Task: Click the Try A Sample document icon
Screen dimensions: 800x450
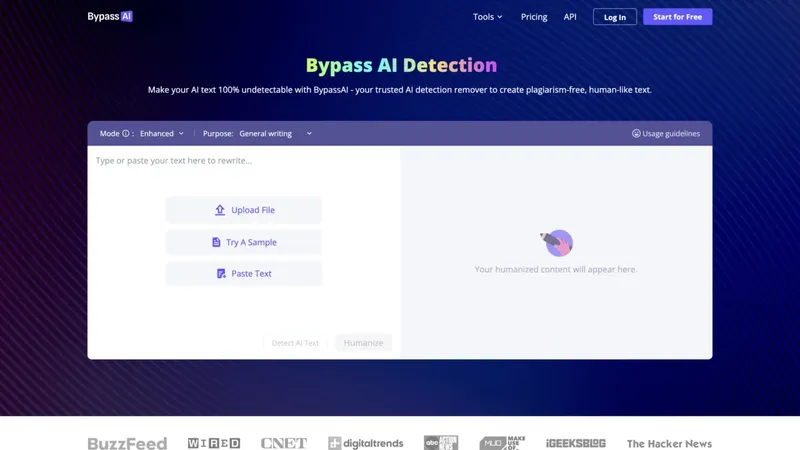Action: tap(216, 242)
